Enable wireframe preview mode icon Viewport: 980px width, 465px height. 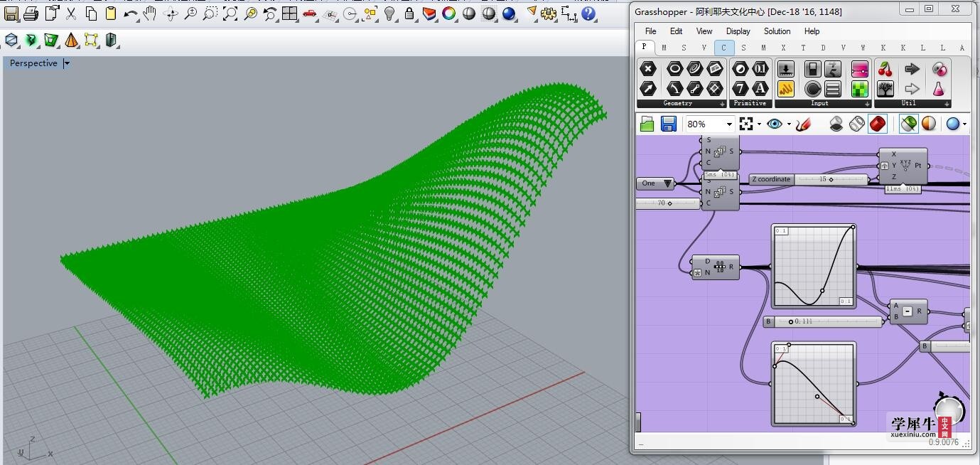pyautogui.click(x=857, y=124)
